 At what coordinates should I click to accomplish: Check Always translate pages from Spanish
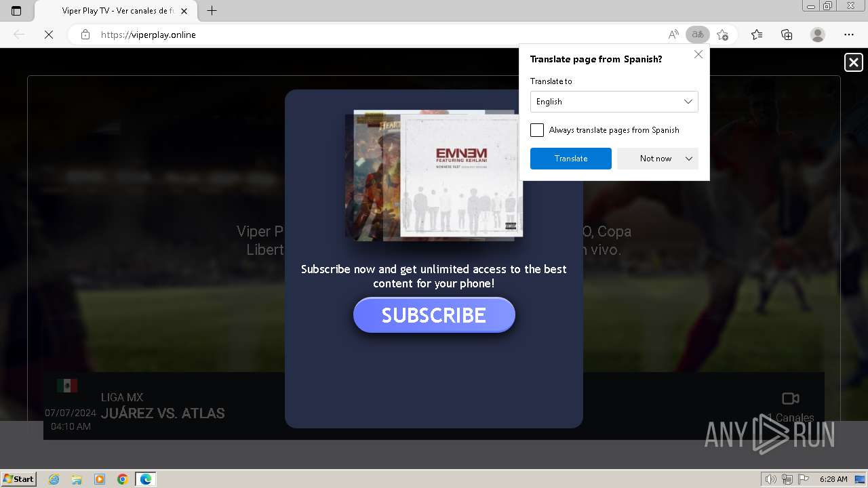[x=537, y=130]
